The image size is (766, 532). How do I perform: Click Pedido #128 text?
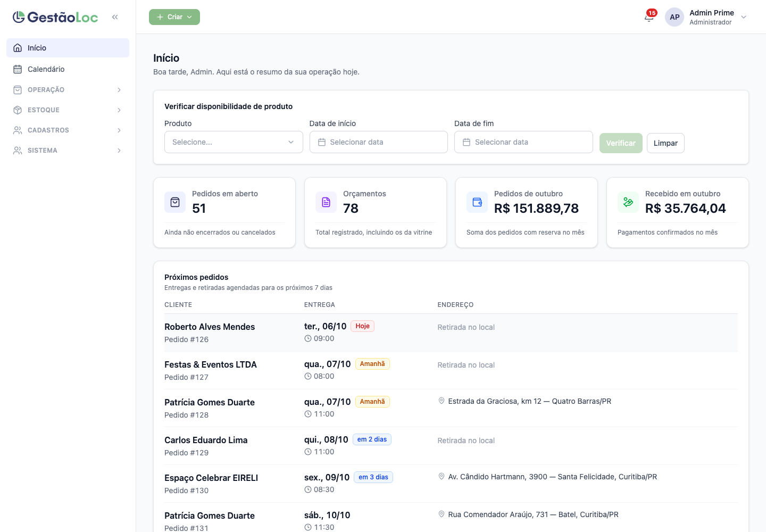click(186, 415)
